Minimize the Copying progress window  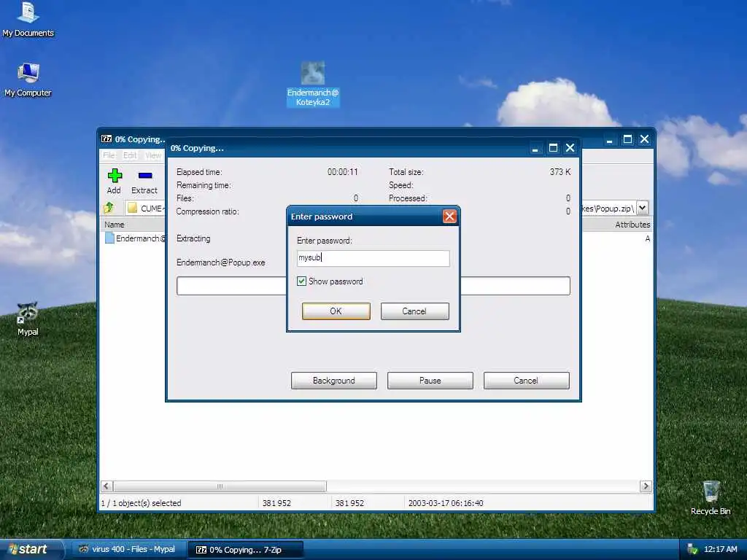point(535,149)
